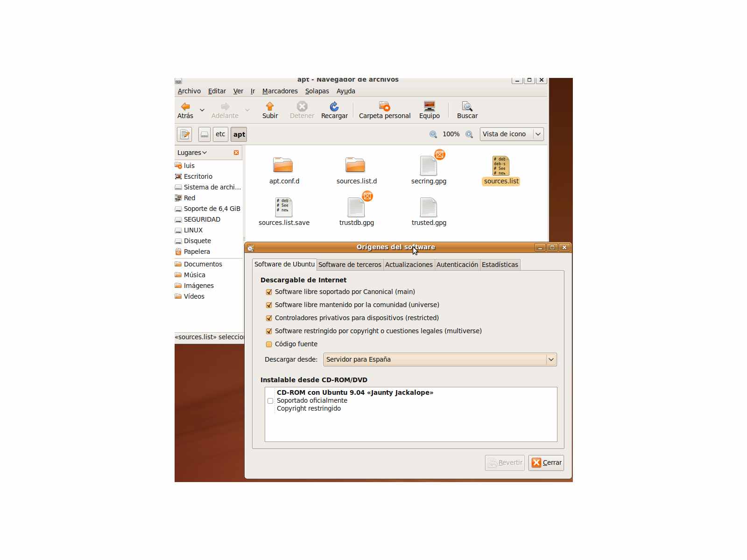Click the Subir up-arrow icon
The height and width of the screenshot is (560, 747).
(270, 106)
